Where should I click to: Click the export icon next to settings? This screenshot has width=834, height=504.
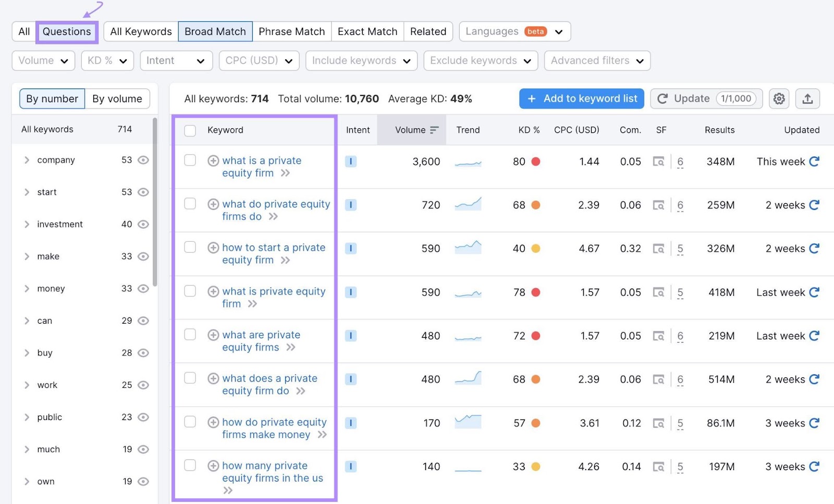tap(807, 99)
